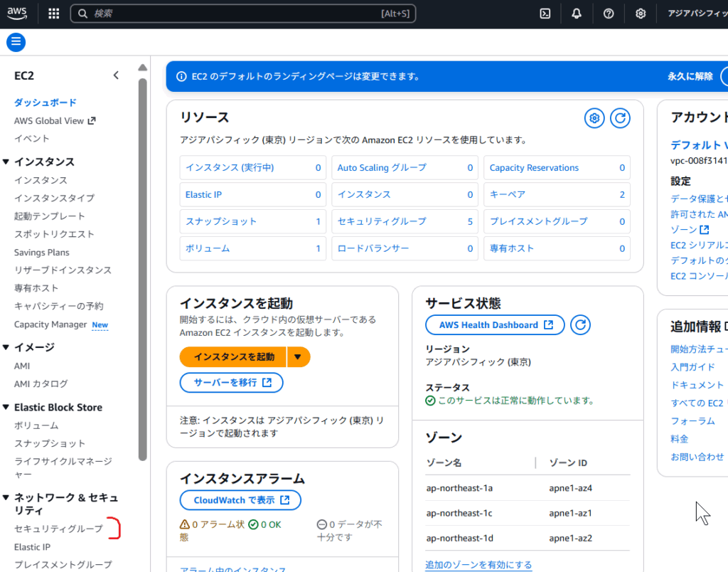Click the キーペア resource link
The image size is (728, 572).
(x=507, y=194)
